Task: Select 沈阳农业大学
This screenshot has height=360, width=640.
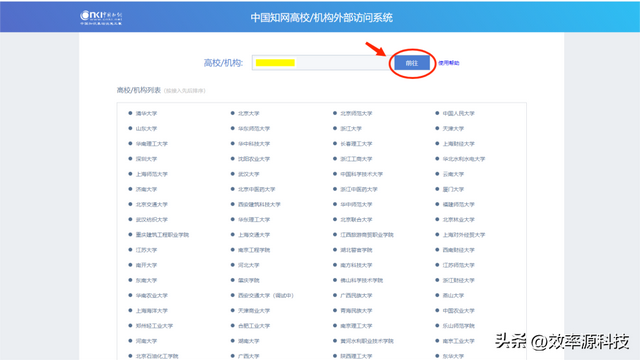Action: (x=254, y=159)
